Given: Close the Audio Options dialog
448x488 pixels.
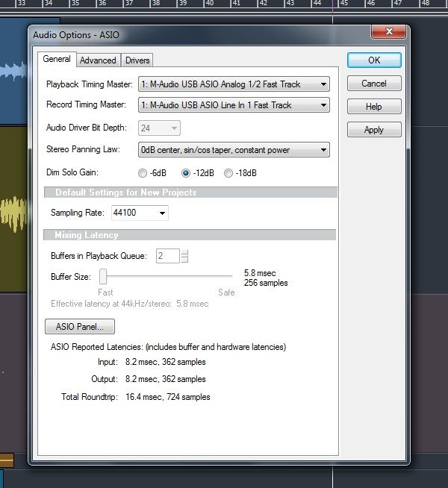Looking at the screenshot, I should [x=389, y=32].
